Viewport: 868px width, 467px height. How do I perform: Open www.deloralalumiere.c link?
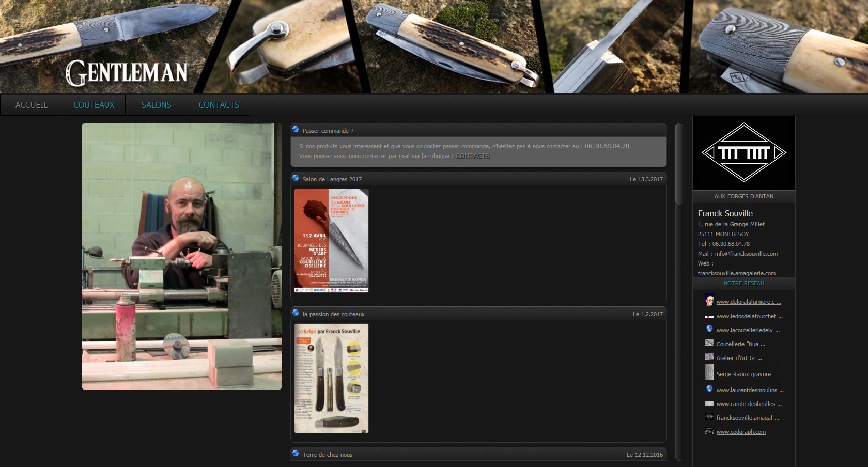(749, 302)
